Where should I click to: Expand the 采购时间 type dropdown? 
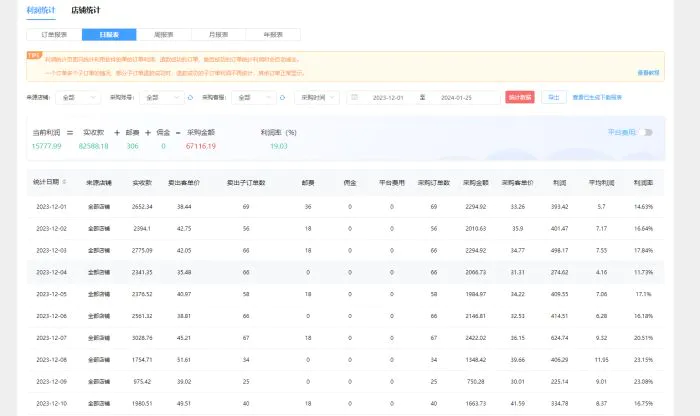click(317, 97)
